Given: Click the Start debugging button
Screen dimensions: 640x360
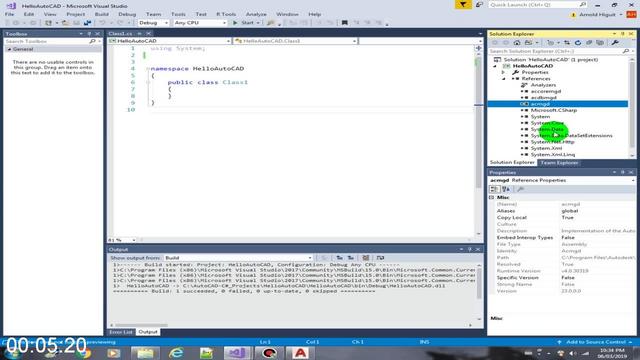Looking at the screenshot, I should (x=246, y=23).
